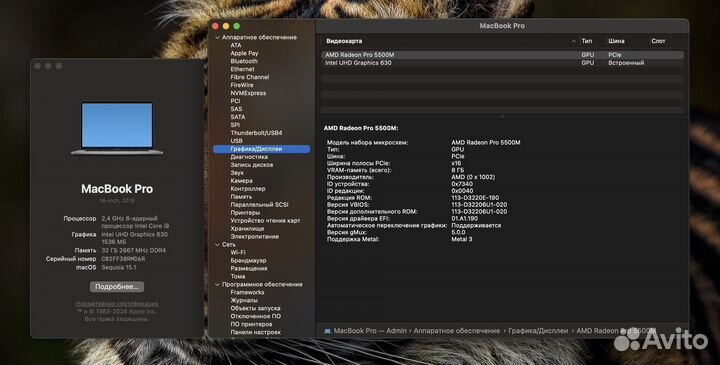Viewport: 720px width, 365px height.
Task: Click the macOS Sequoia 15.1 version text
Action: (x=119, y=267)
